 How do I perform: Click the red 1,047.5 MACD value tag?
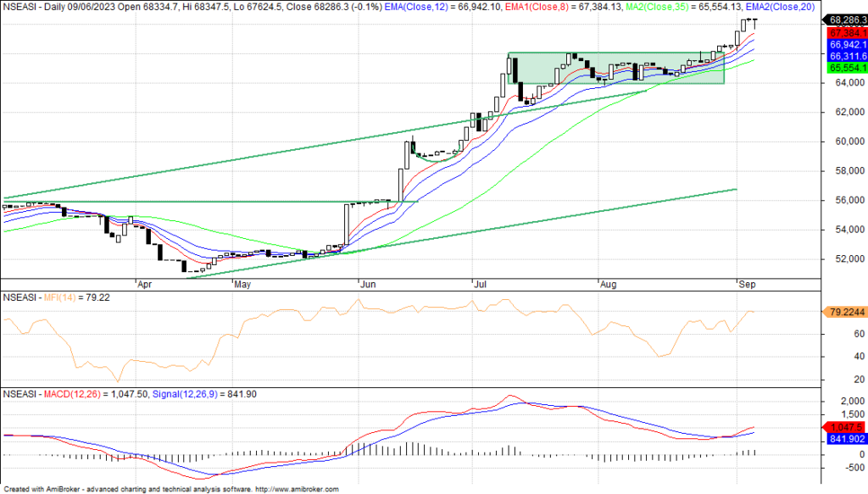point(845,427)
